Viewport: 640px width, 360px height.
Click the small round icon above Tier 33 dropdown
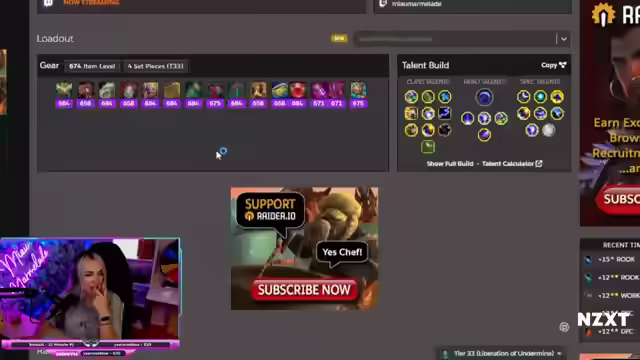coord(564,327)
